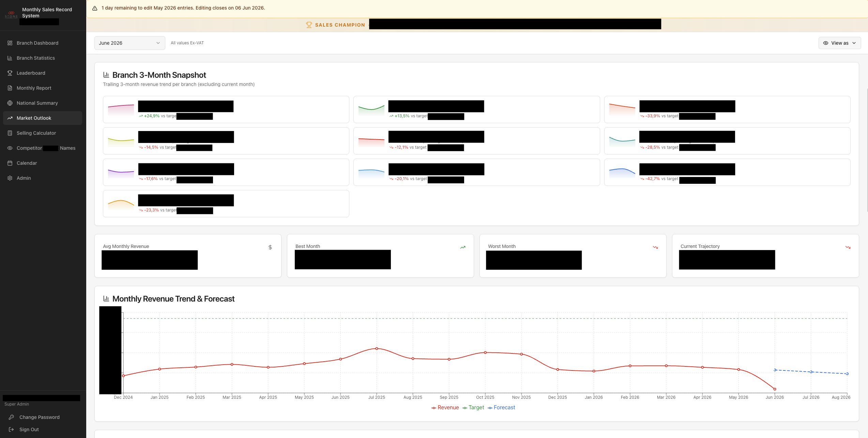Click down arrow icon beside -42,7% vs target
This screenshot has height=438, width=868.
642,179
